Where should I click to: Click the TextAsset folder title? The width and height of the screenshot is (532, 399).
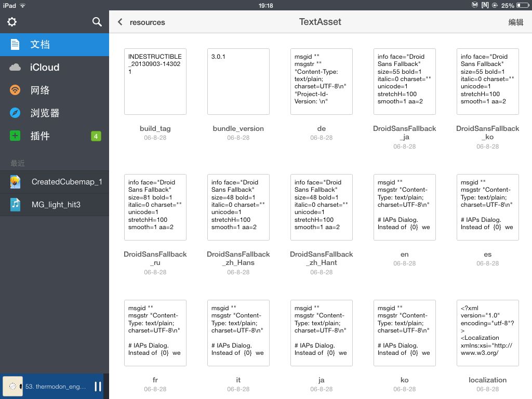click(320, 22)
